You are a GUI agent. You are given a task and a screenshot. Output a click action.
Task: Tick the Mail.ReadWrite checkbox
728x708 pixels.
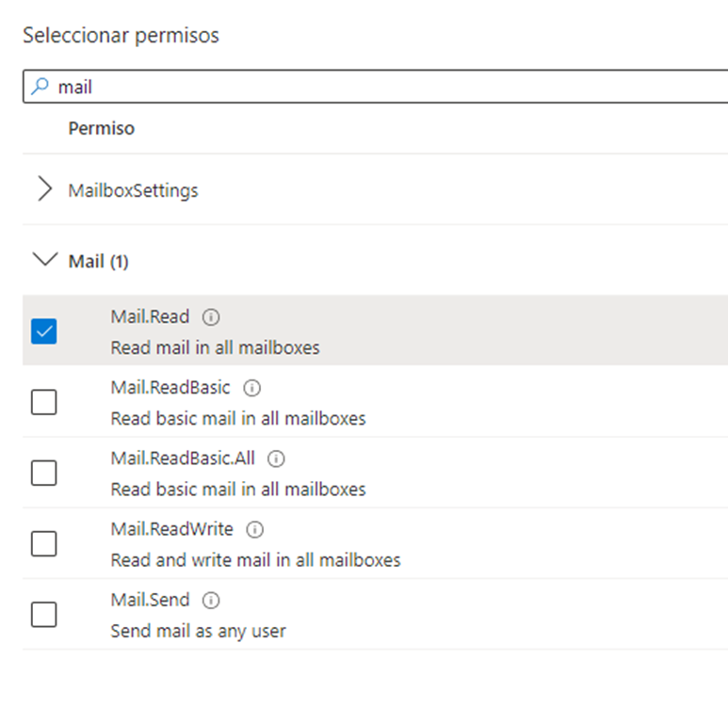44,543
